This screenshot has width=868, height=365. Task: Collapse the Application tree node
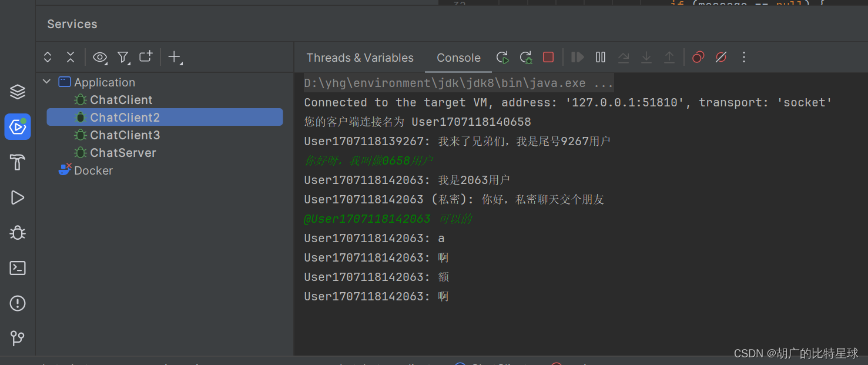coord(47,82)
